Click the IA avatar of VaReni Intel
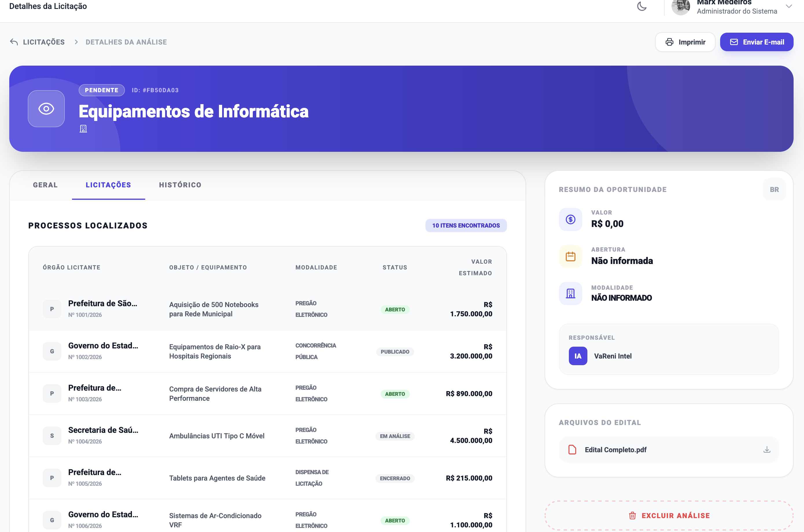804x532 pixels. click(578, 356)
